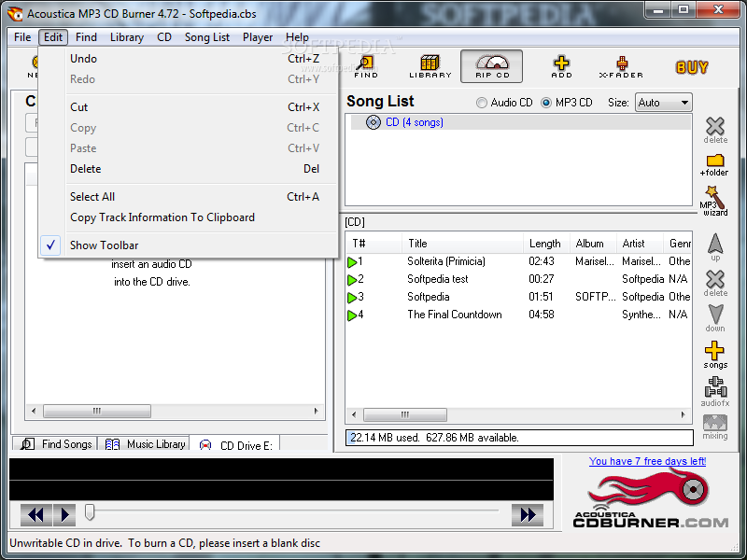
Task: Click the CD disc icon in Song List
Action: pos(373,122)
